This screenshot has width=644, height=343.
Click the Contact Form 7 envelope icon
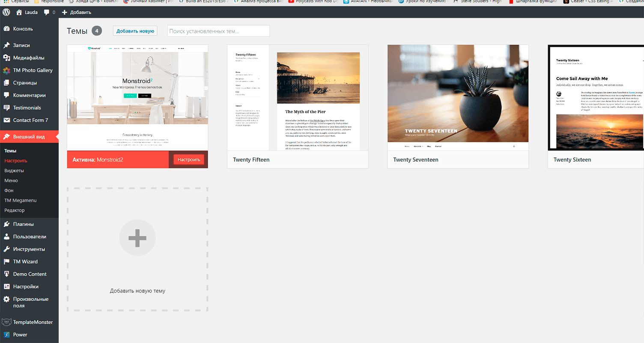[x=6, y=120]
